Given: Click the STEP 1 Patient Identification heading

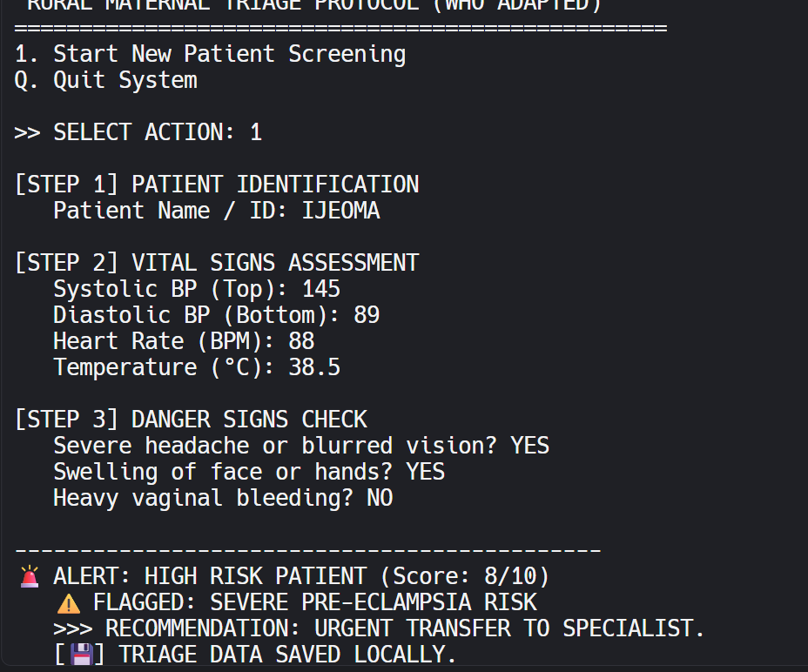Looking at the screenshot, I should coord(217,185).
